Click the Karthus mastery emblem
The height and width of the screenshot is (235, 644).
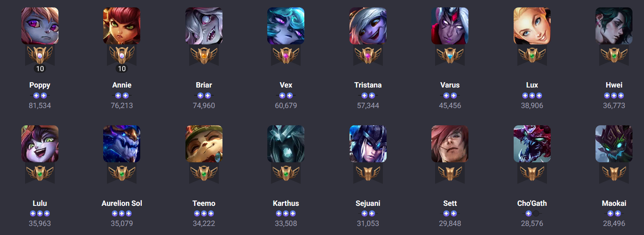click(x=286, y=173)
